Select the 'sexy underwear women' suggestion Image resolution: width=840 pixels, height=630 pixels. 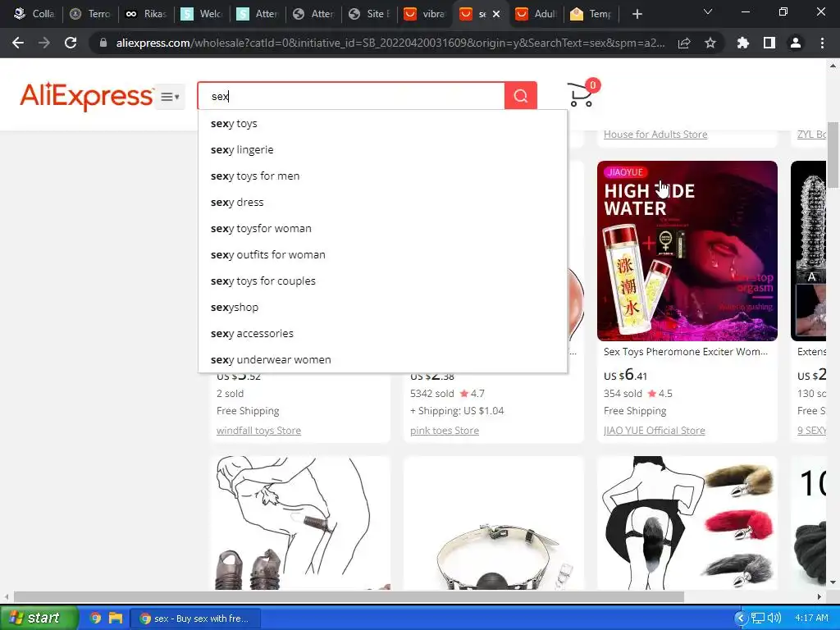coord(382,359)
